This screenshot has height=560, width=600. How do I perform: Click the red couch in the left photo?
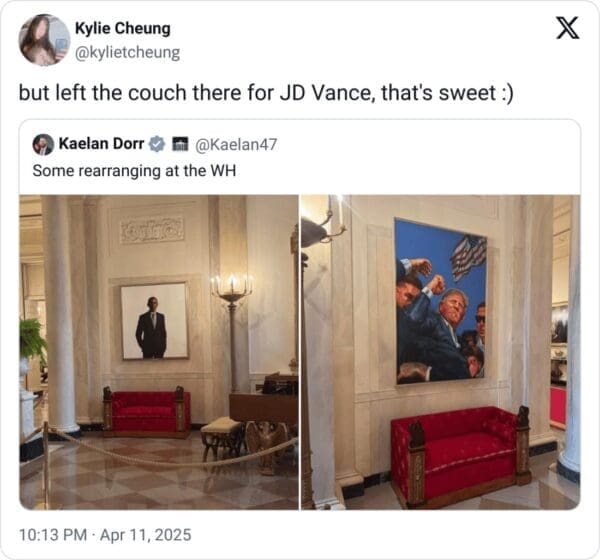(147, 411)
